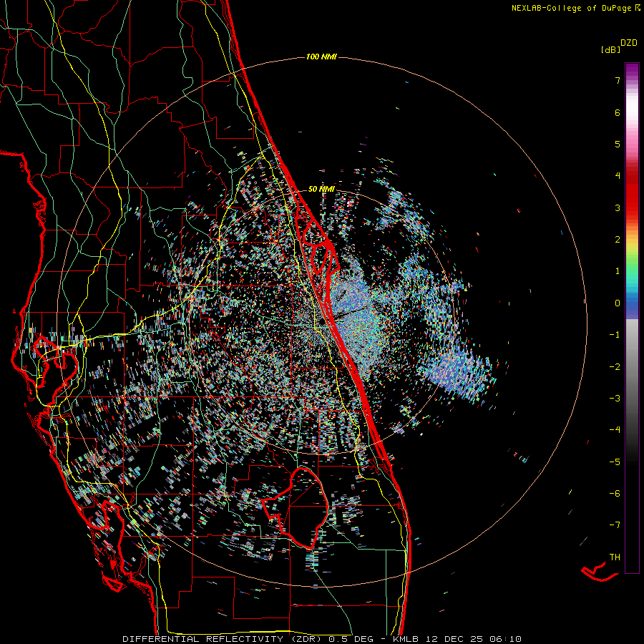Click the -7 label on the color scale
Viewport: 644px width, 644px height.
pos(615,525)
